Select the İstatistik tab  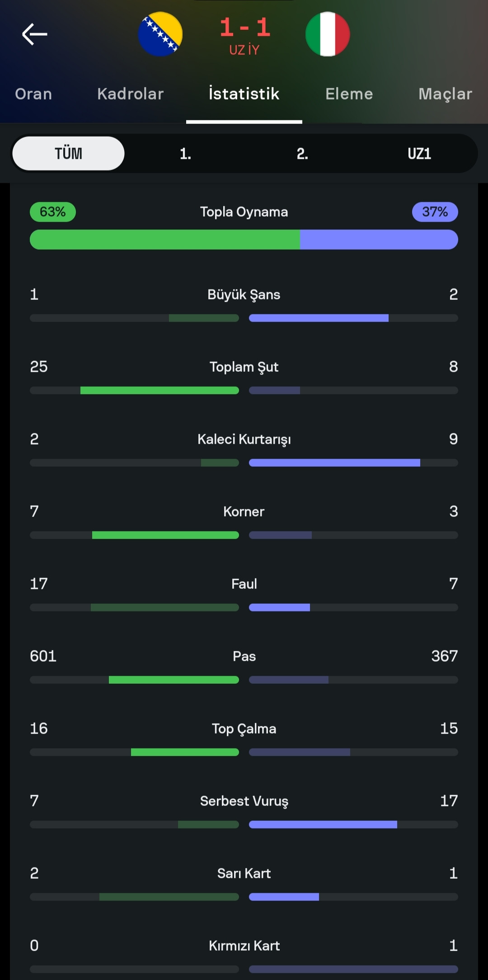(x=244, y=94)
